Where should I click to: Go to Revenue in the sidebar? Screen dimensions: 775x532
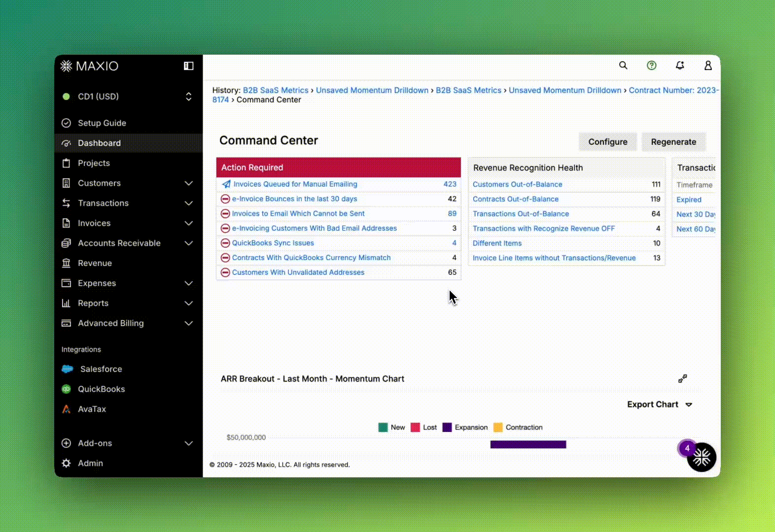tap(95, 263)
